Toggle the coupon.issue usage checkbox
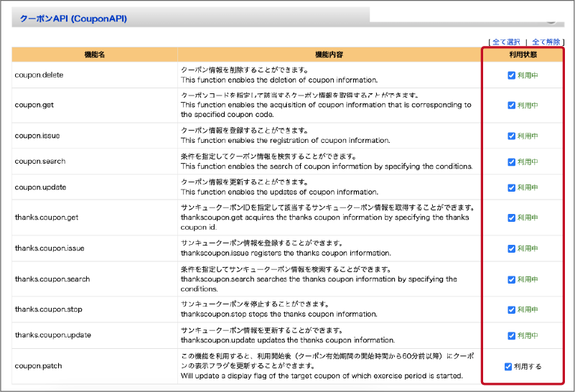575x392 pixels. point(512,136)
